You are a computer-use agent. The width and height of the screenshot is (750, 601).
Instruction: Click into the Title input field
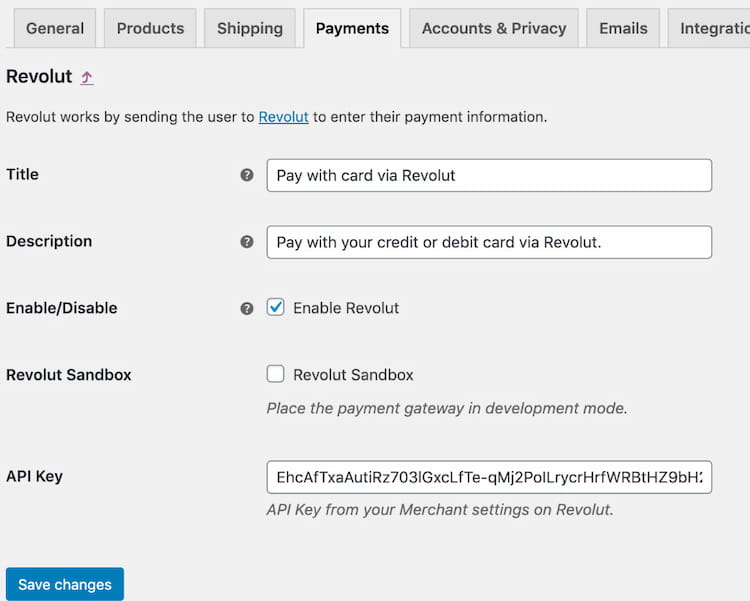pyautogui.click(x=489, y=176)
